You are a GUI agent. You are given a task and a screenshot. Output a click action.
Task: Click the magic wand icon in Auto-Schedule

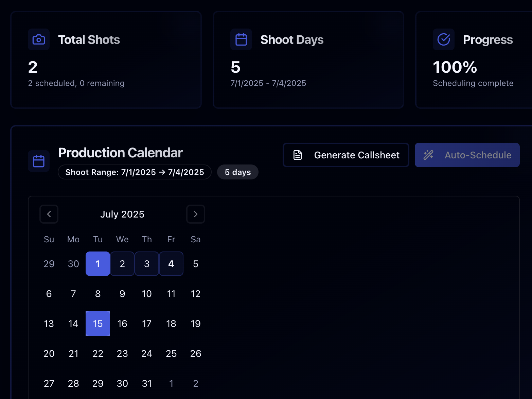coord(428,155)
